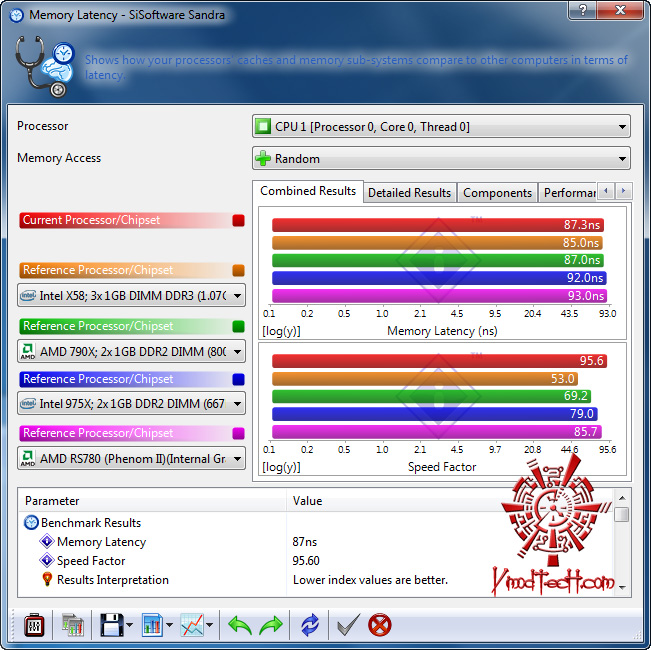Click the floppy disk save icon
Image resolution: width=651 pixels, height=650 pixels.
112,625
